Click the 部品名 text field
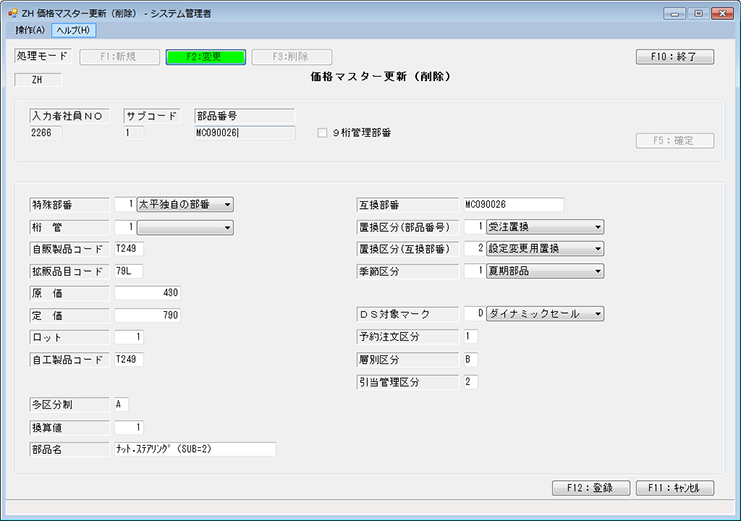 194,449
